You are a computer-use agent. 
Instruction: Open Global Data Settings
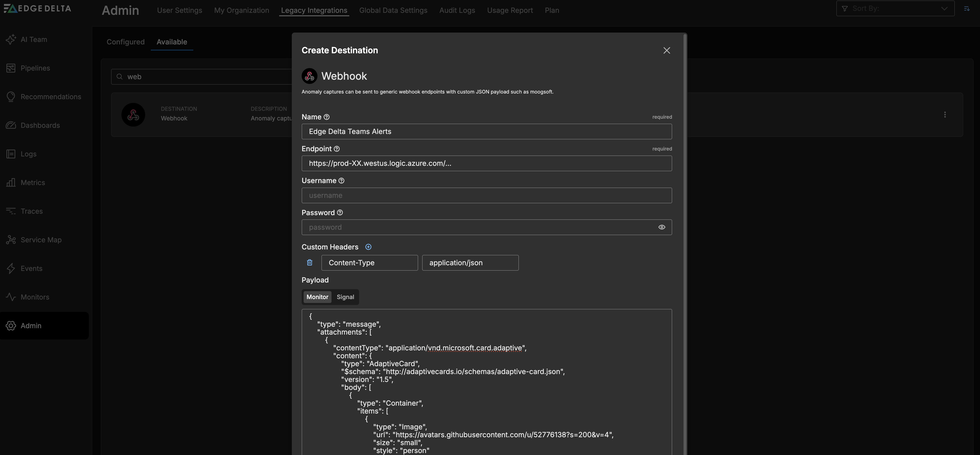click(x=393, y=10)
